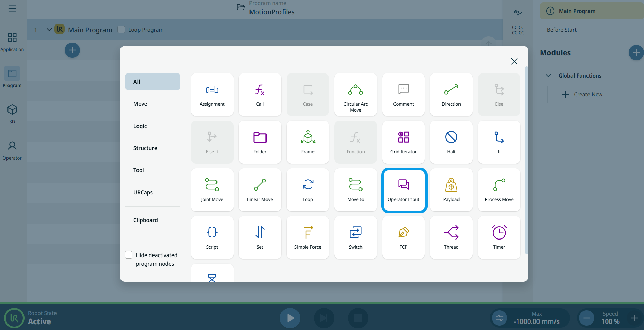This screenshot has width=644, height=330.
Task: Insert the Halt program node
Action: point(451,142)
